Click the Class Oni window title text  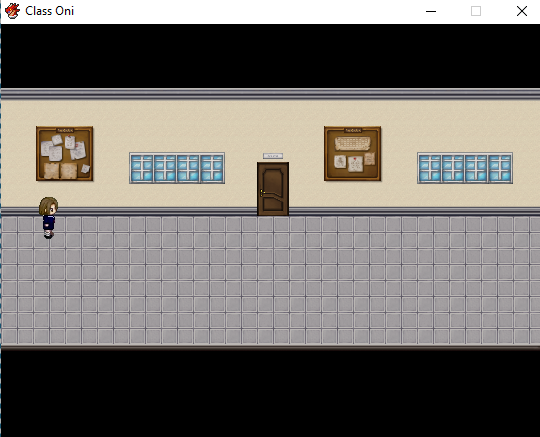pos(50,11)
